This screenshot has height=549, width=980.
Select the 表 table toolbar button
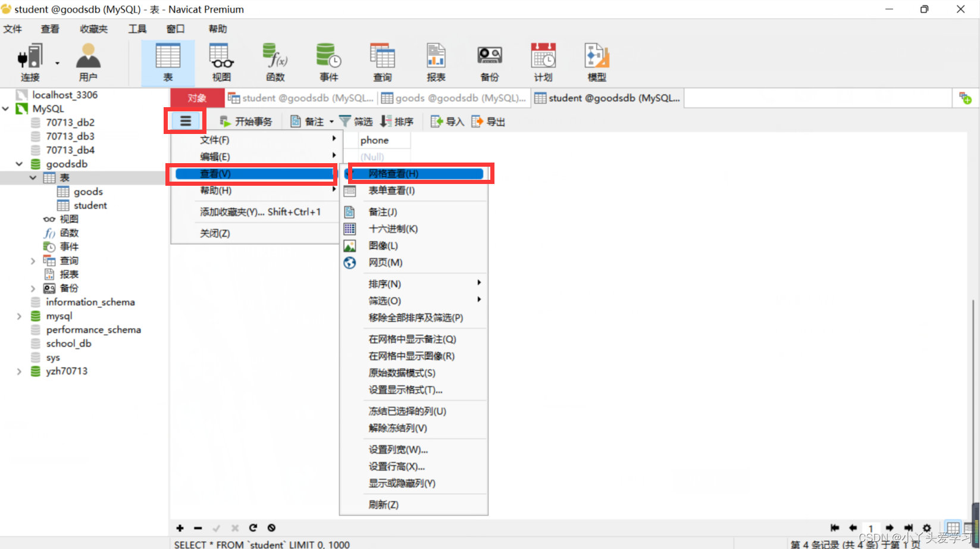tap(168, 63)
